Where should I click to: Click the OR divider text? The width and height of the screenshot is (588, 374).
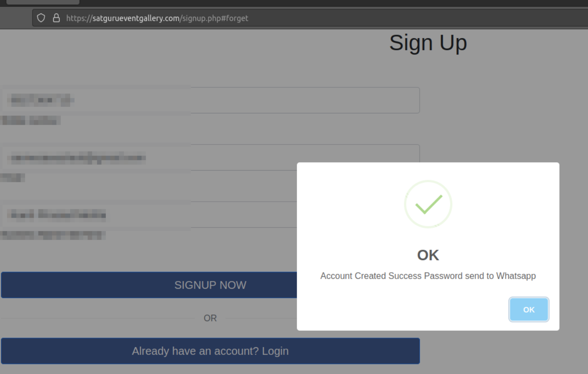coord(210,318)
